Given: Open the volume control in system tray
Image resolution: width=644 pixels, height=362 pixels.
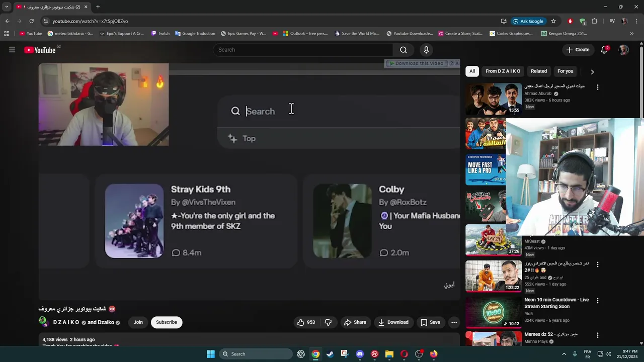Looking at the screenshot, I should [608, 354].
